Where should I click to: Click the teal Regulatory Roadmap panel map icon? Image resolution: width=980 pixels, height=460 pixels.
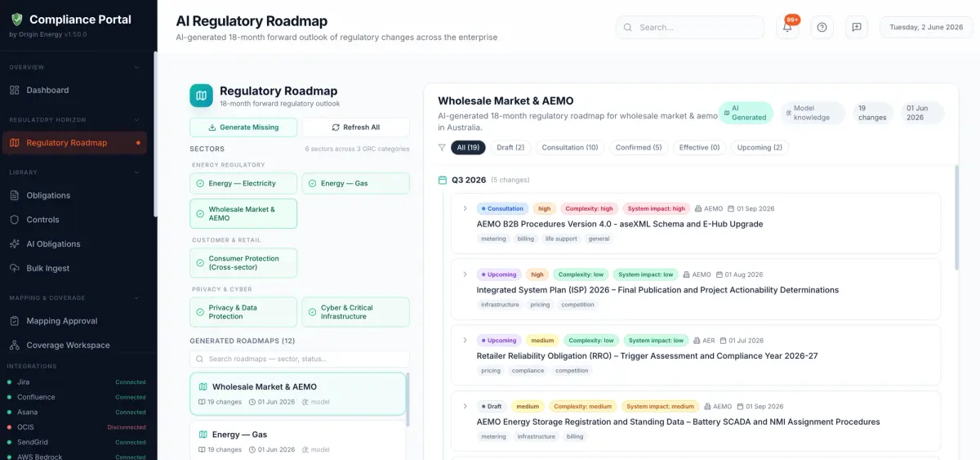[x=201, y=96]
